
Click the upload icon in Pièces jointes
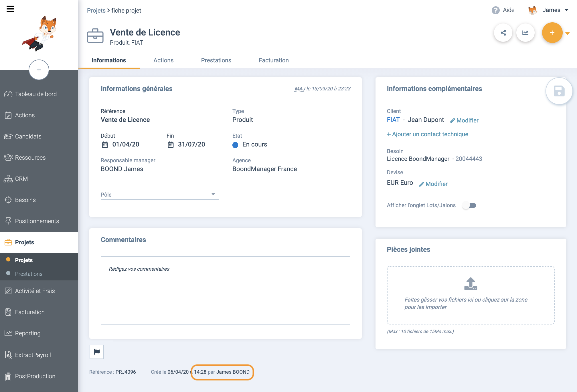coord(471,284)
